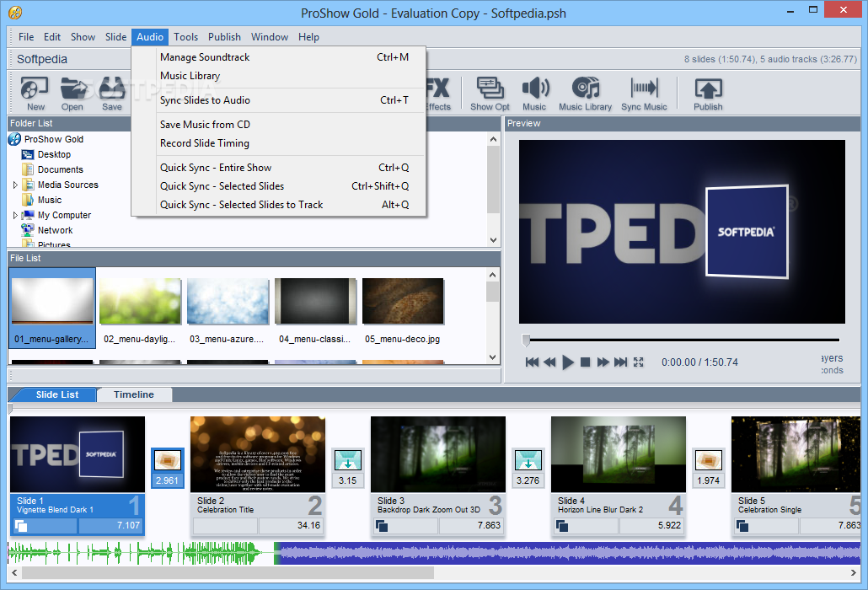The height and width of the screenshot is (590, 868).
Task: Open the Tools menu
Action: [185, 37]
